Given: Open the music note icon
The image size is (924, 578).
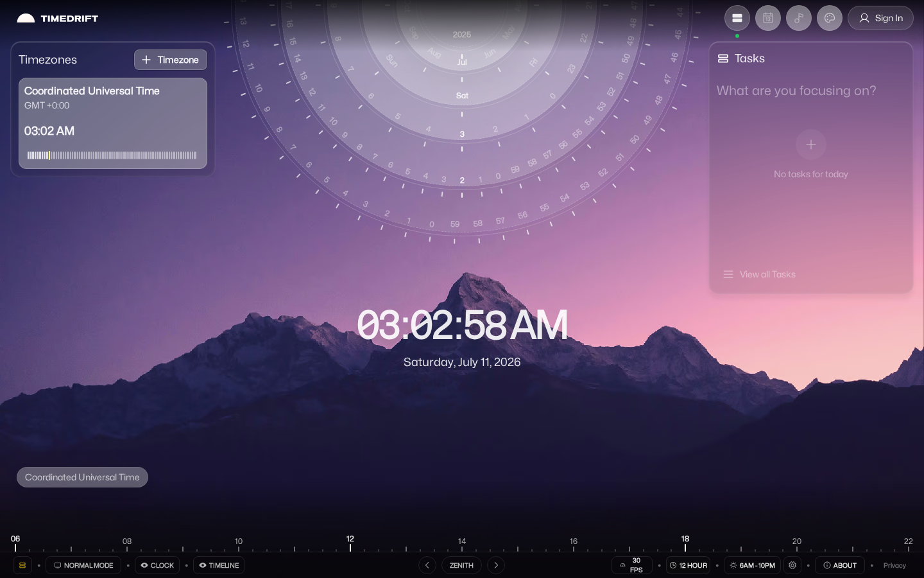Looking at the screenshot, I should pos(799,18).
